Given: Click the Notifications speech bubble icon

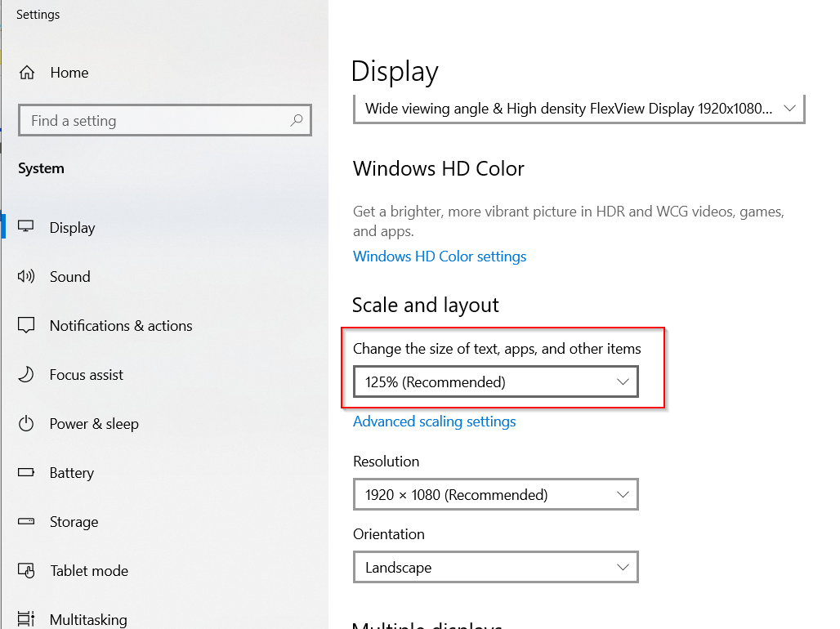Looking at the screenshot, I should pos(26,325).
